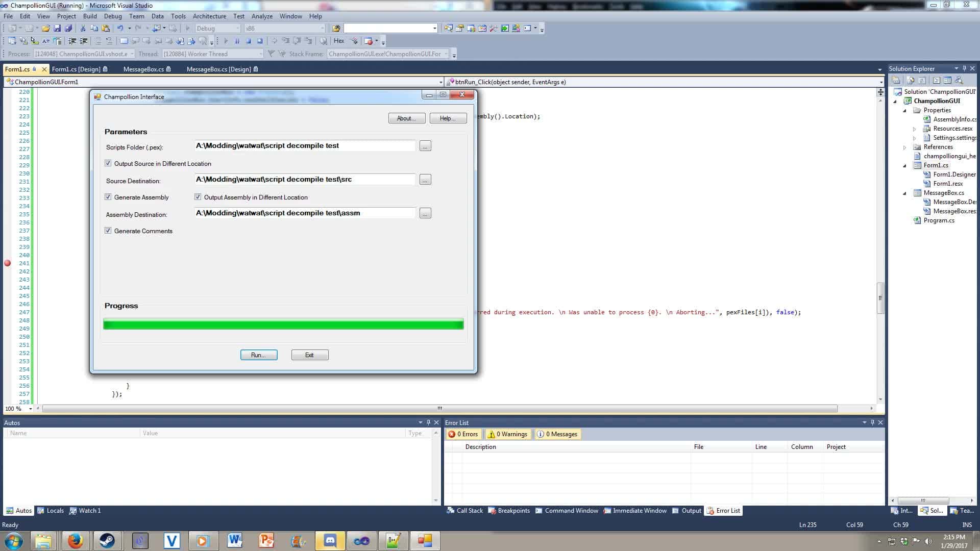Pin the Autos panel
Image resolution: width=980 pixels, height=551 pixels.
[428, 422]
